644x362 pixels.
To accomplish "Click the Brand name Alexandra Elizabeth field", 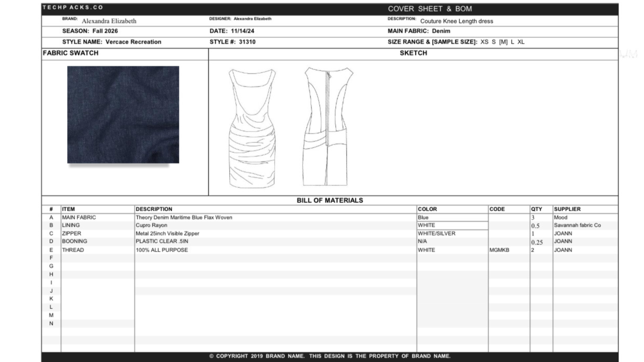I will pos(109,21).
